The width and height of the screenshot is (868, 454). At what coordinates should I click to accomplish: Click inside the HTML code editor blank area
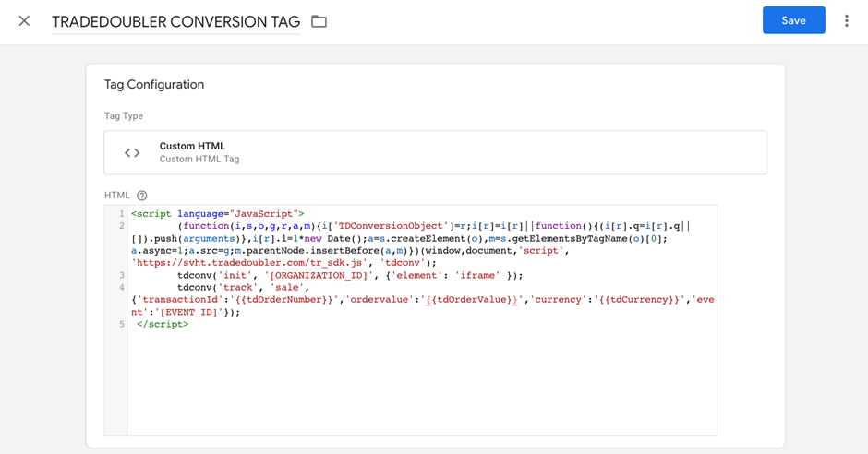pyautogui.click(x=422, y=381)
